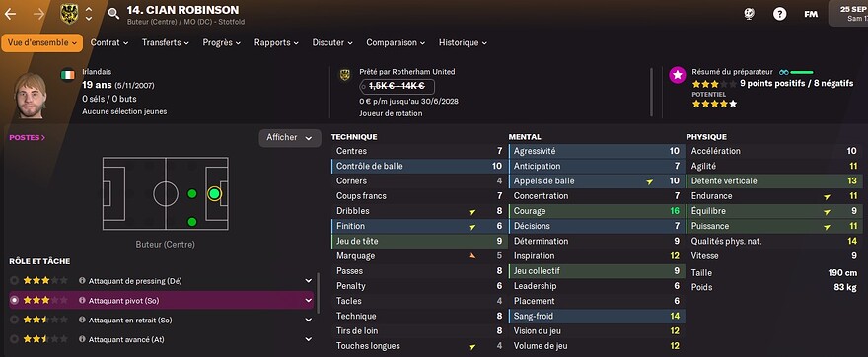
Task: Select the Attaquant avancé (At) role radio
Action: 15,339
